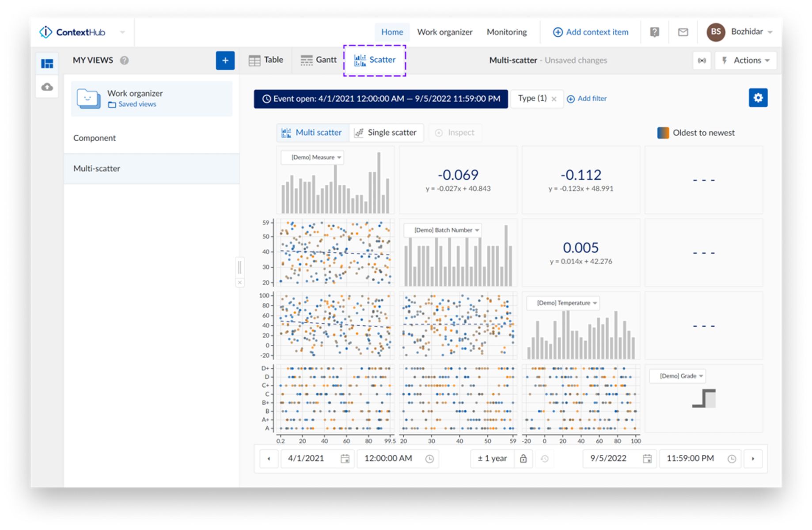Click the clock icon beside 11:59:00 PM

732,459
